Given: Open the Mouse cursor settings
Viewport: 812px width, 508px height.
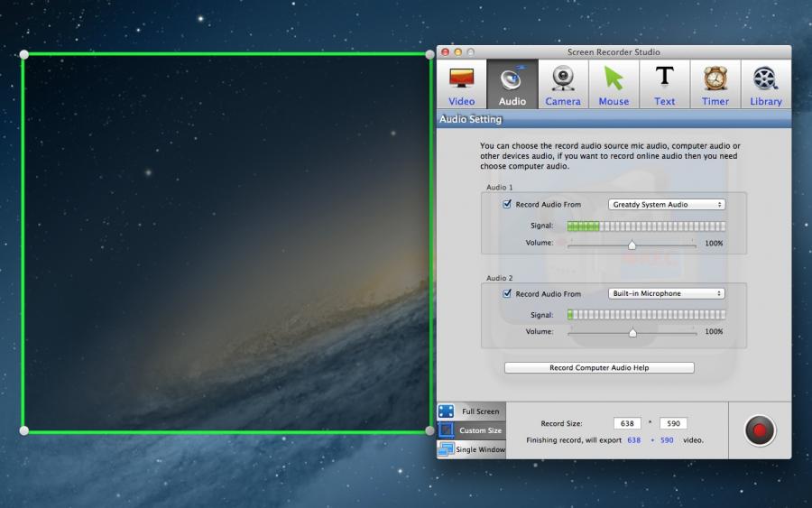Looking at the screenshot, I should coord(614,85).
